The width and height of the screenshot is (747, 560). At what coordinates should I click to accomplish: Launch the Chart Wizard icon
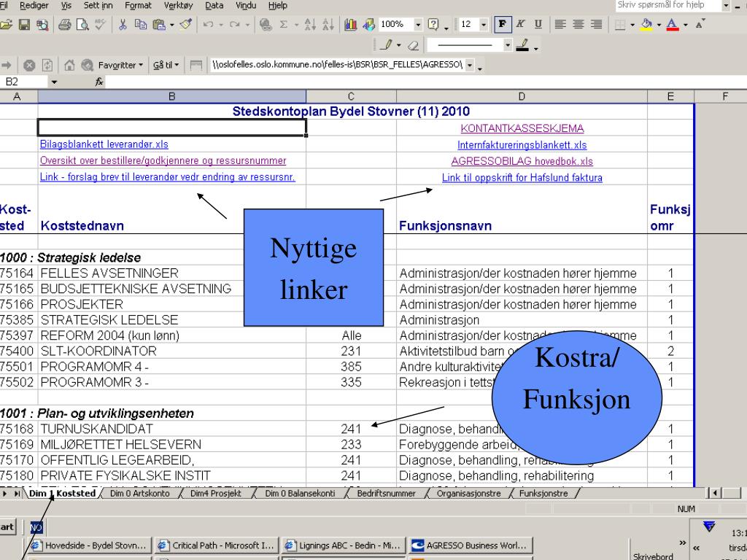(351, 24)
